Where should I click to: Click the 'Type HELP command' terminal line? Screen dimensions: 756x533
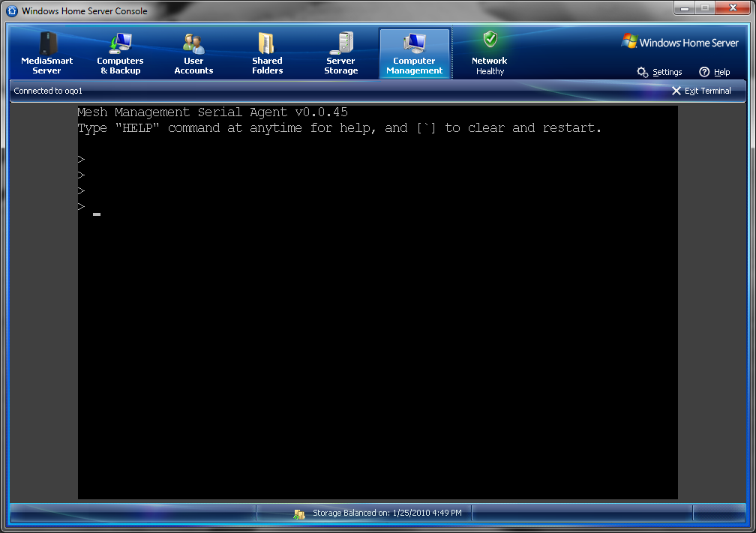(340, 128)
